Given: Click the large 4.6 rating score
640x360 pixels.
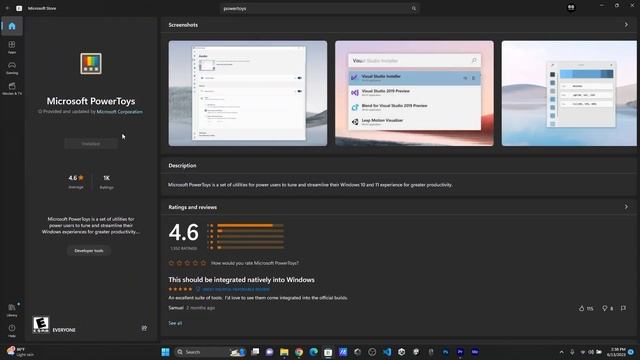Looking at the screenshot, I should (x=184, y=232).
